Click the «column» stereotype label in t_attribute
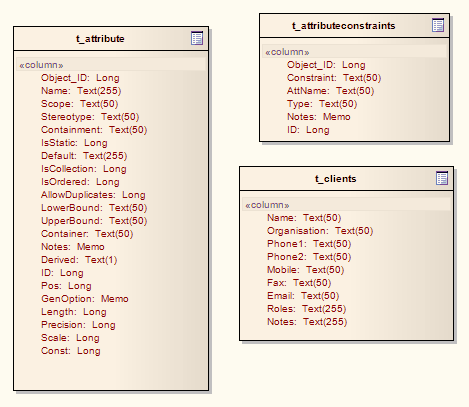This screenshot has height=407, width=469. 41,65
